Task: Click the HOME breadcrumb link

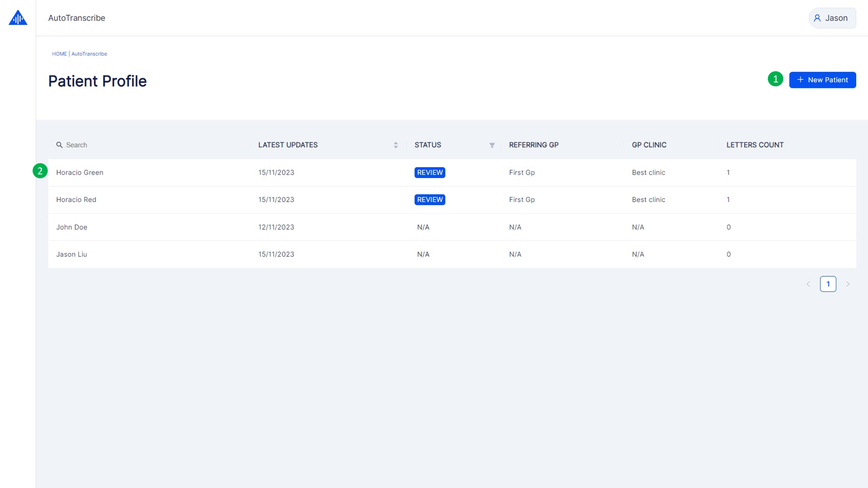Action: pos(59,54)
